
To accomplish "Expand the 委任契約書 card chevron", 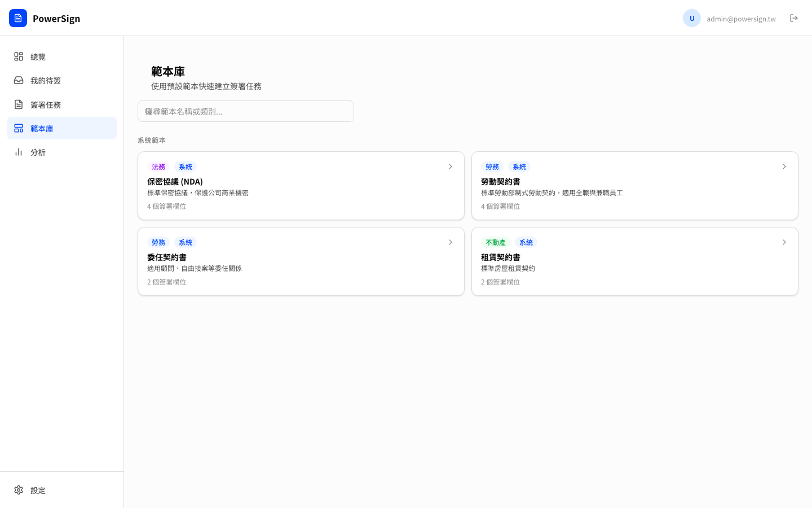I will coord(450,242).
